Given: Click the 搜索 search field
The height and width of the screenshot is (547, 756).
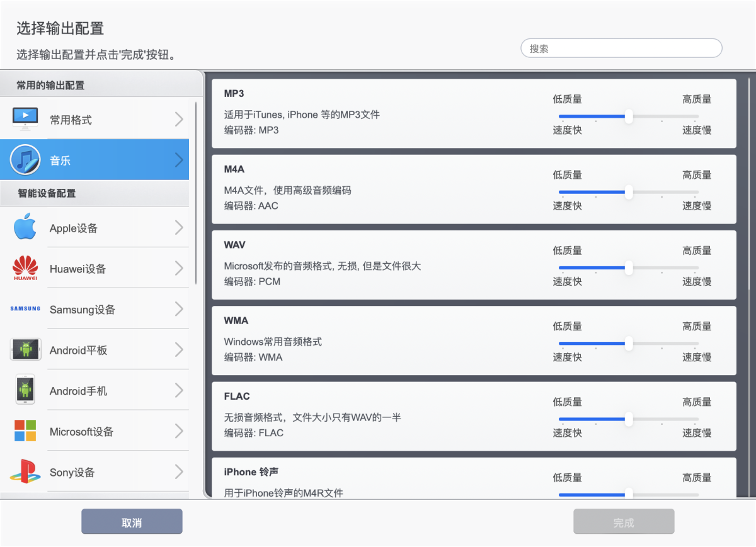Looking at the screenshot, I should 621,48.
